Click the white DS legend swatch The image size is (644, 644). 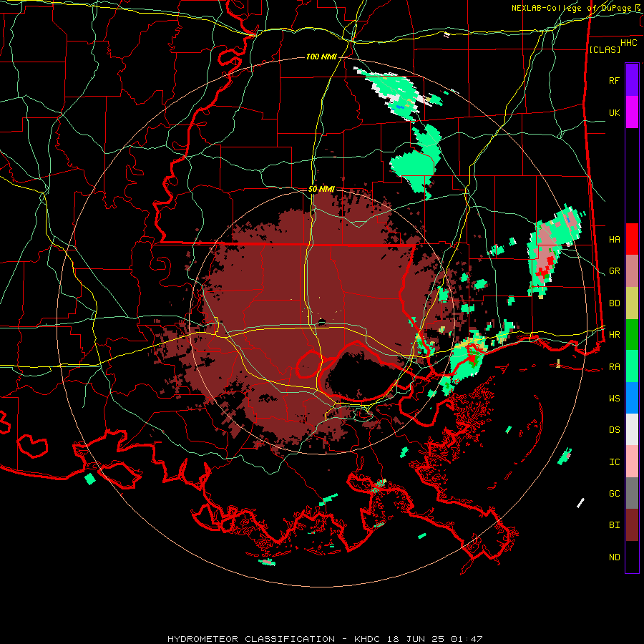pyautogui.click(x=632, y=429)
